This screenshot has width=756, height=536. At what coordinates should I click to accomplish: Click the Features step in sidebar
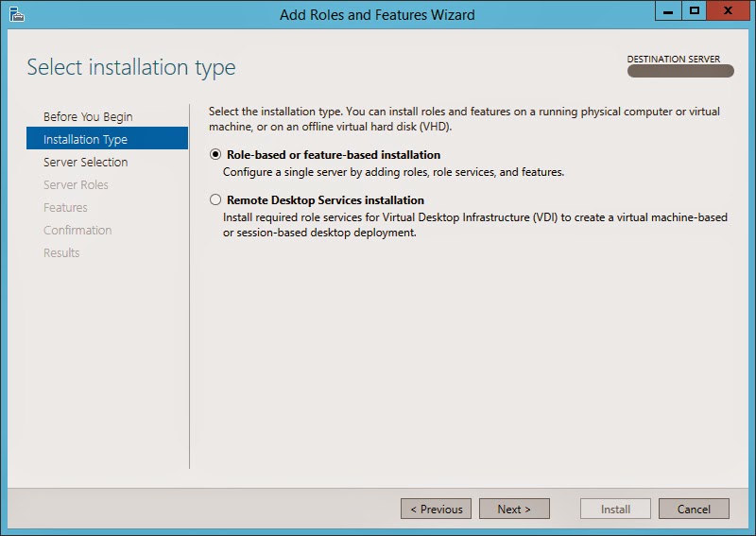[65, 207]
